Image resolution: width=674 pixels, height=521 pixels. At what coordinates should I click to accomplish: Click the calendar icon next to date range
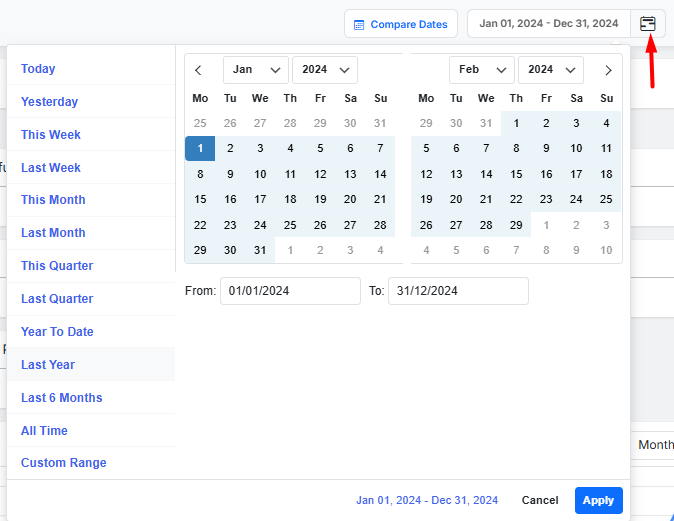(648, 24)
